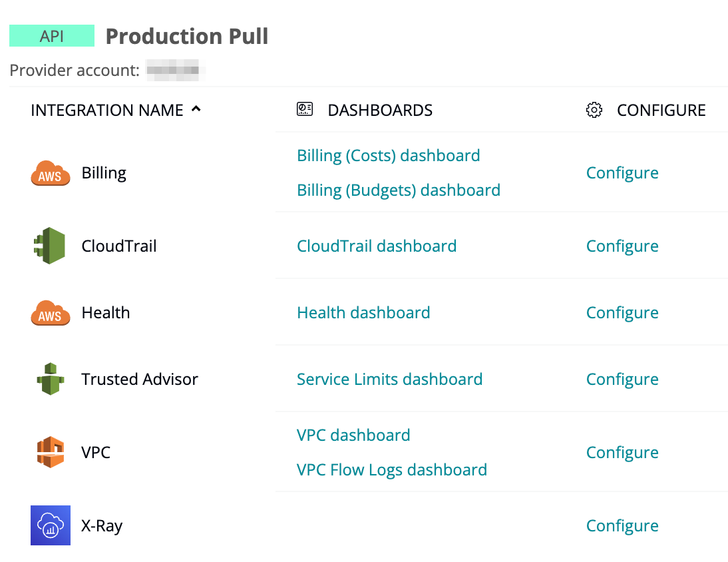Image resolution: width=728 pixels, height=562 pixels.
Task: Click the Trusted Advisor icon
Action: click(50, 380)
